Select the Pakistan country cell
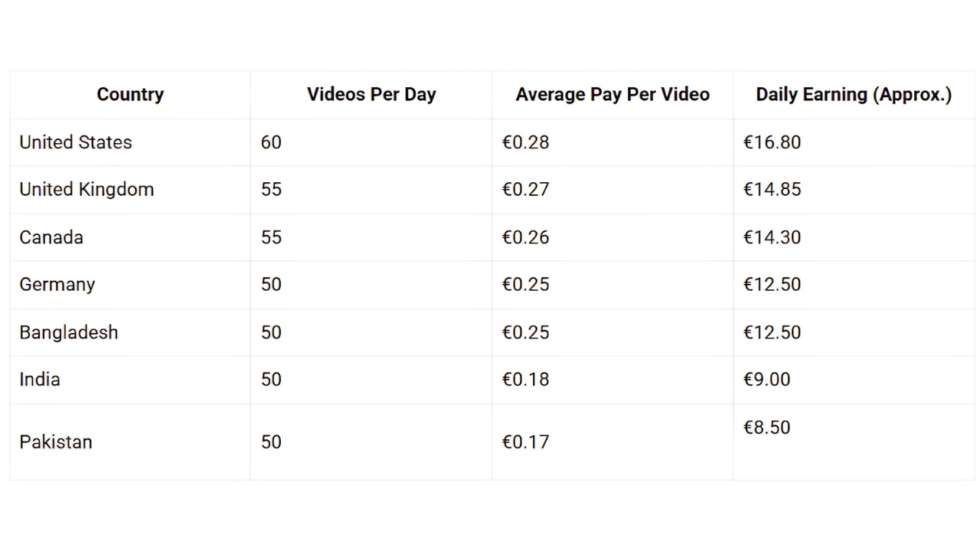The image size is (980, 551). pyautogui.click(x=56, y=442)
